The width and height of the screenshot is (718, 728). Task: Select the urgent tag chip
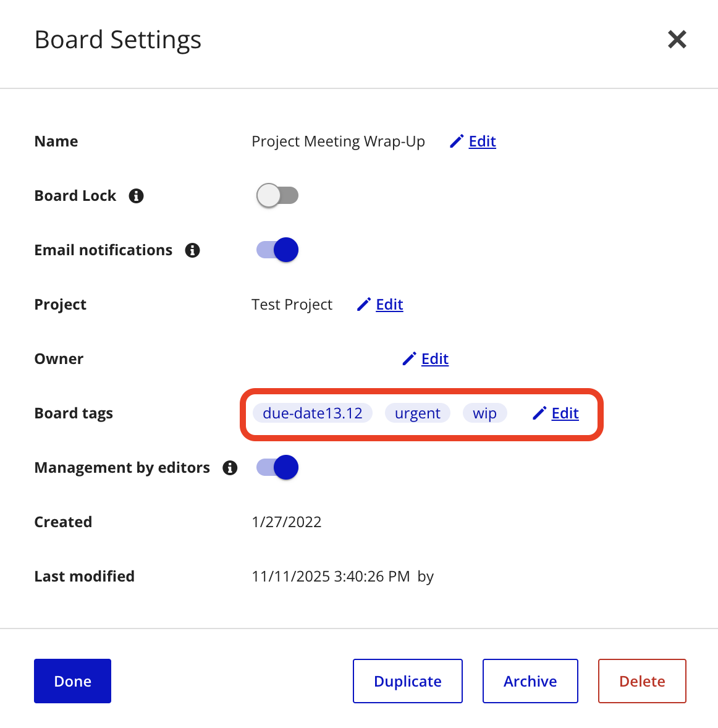418,413
